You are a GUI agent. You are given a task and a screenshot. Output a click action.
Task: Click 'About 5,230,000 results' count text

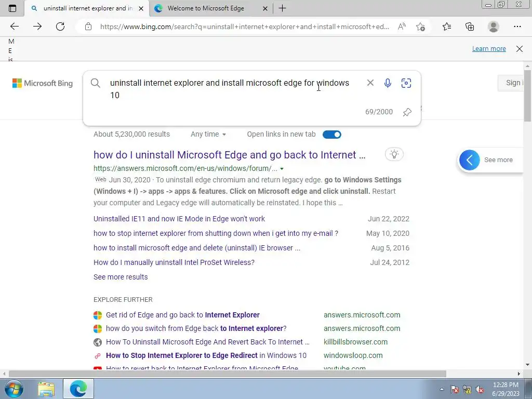point(131,135)
